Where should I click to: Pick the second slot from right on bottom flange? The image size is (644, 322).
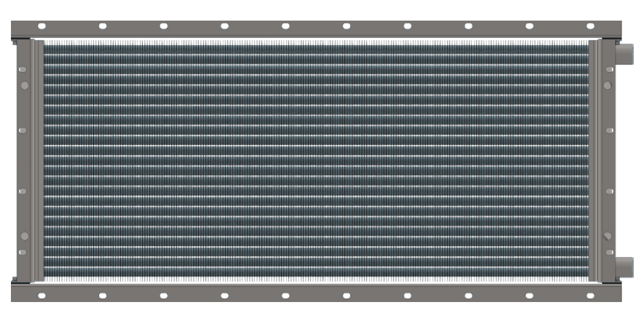pos(529,296)
